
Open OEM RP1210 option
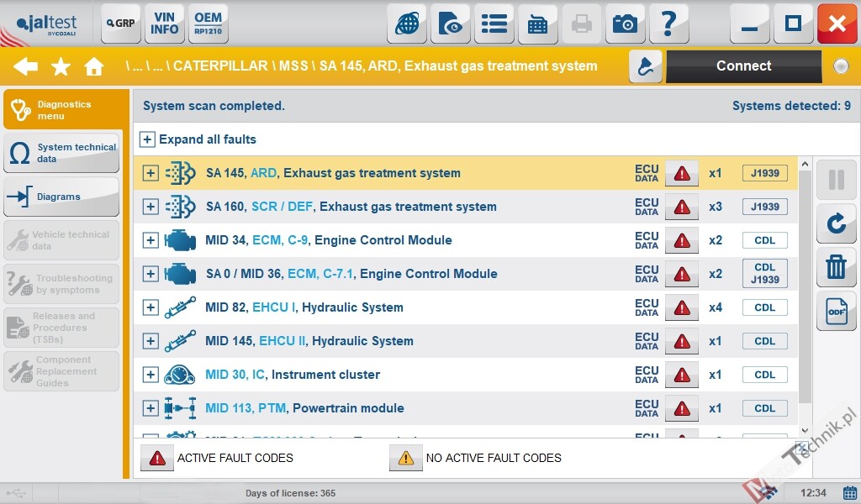click(209, 23)
